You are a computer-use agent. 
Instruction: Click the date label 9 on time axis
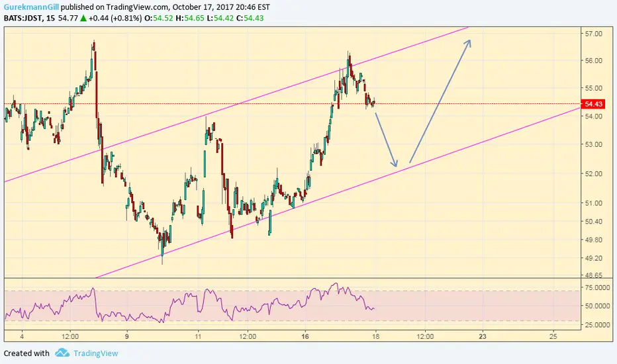point(126,336)
